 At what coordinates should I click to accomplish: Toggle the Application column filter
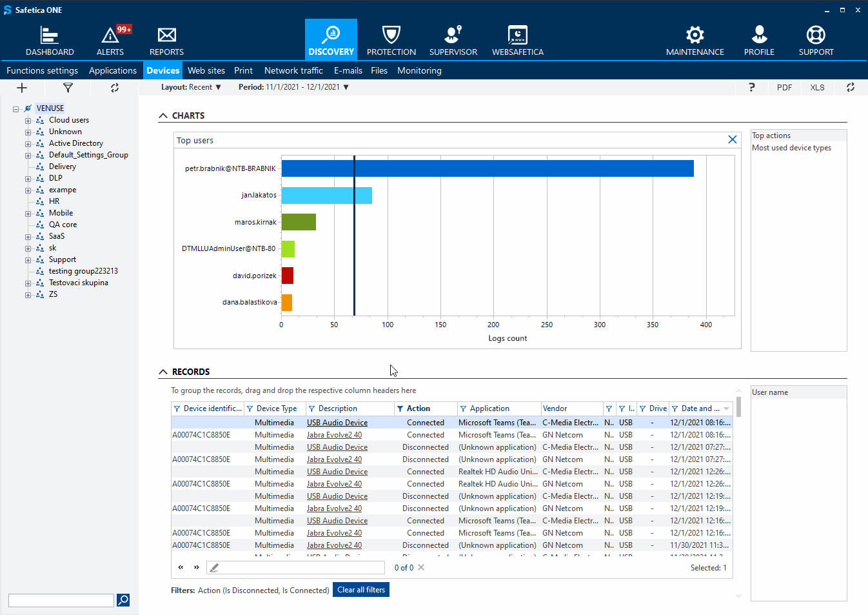click(x=463, y=408)
